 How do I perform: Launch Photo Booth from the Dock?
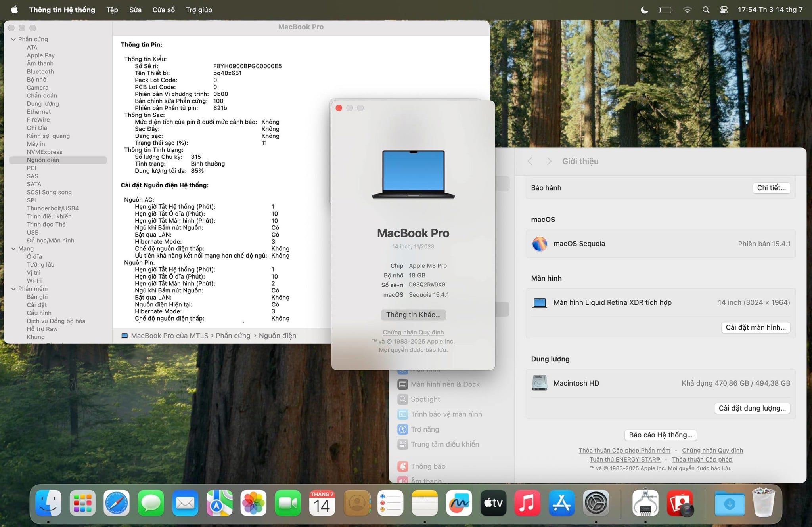click(x=680, y=503)
